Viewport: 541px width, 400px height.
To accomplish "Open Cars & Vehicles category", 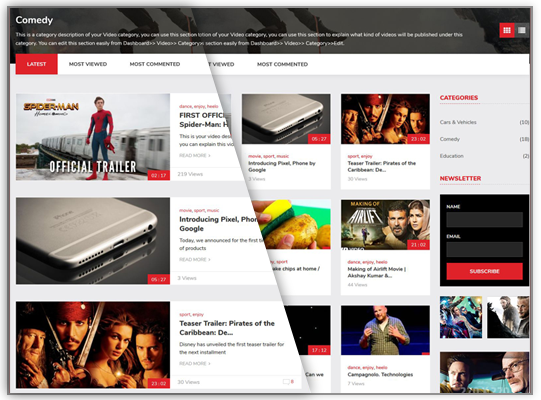I will pos(458,122).
